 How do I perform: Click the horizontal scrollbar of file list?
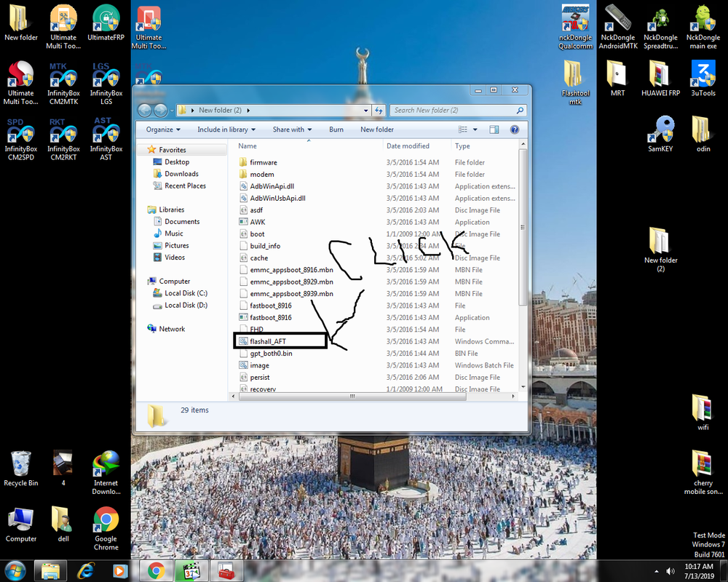pyautogui.click(x=352, y=396)
